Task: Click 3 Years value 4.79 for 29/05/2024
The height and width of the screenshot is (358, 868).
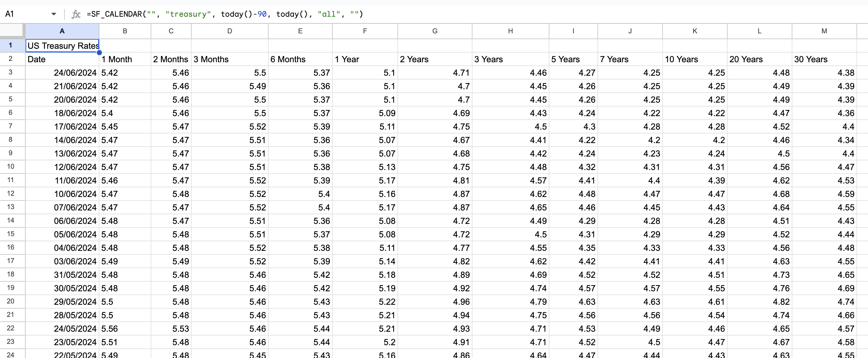Action: click(511, 302)
